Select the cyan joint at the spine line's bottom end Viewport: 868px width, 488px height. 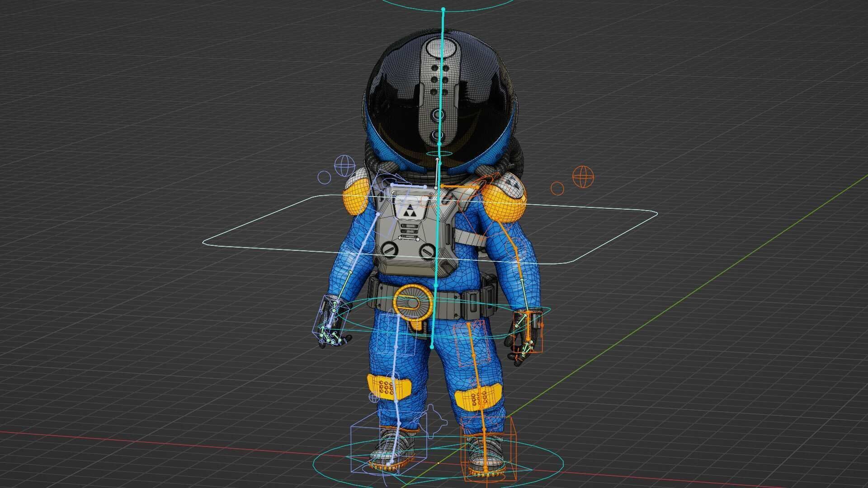pos(432,347)
